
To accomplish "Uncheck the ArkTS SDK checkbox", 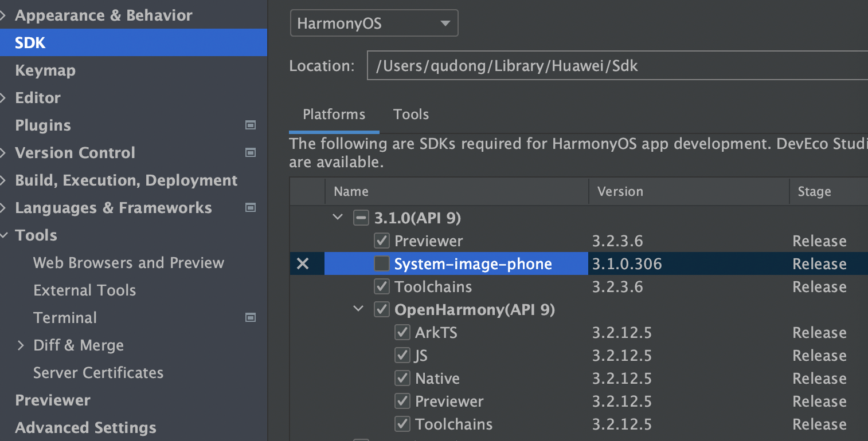I will tap(402, 333).
